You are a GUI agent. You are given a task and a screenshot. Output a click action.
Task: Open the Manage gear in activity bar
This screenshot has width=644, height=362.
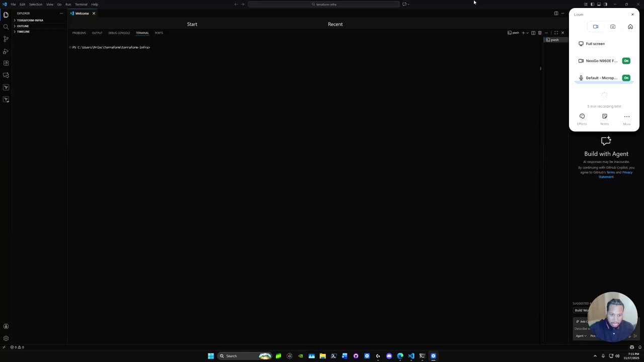point(6,338)
